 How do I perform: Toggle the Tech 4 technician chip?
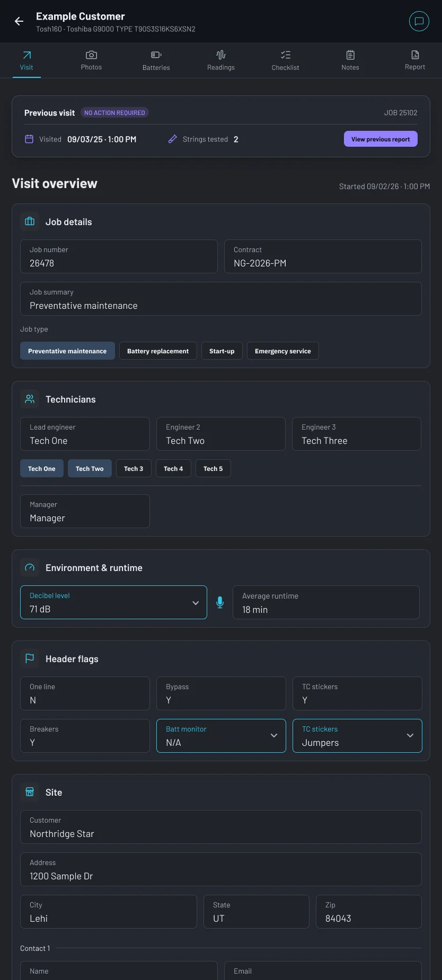pos(173,468)
